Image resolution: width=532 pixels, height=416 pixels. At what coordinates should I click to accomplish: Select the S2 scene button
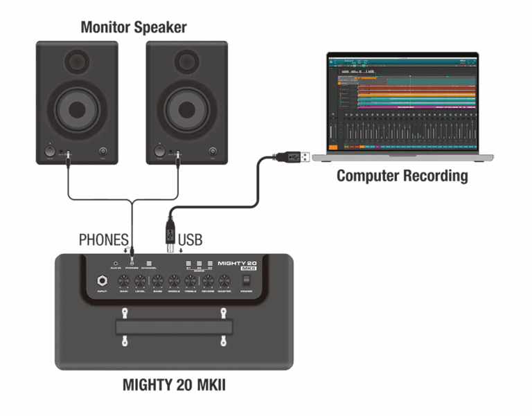tap(199, 264)
